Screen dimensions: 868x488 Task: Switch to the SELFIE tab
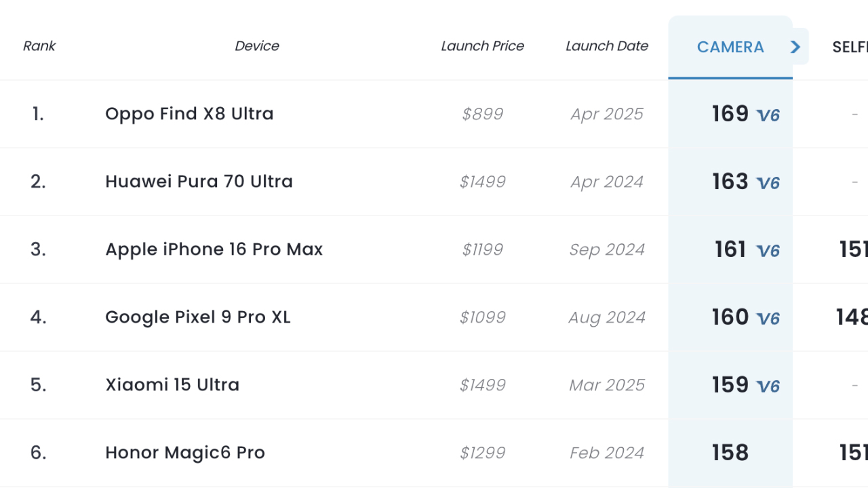850,47
